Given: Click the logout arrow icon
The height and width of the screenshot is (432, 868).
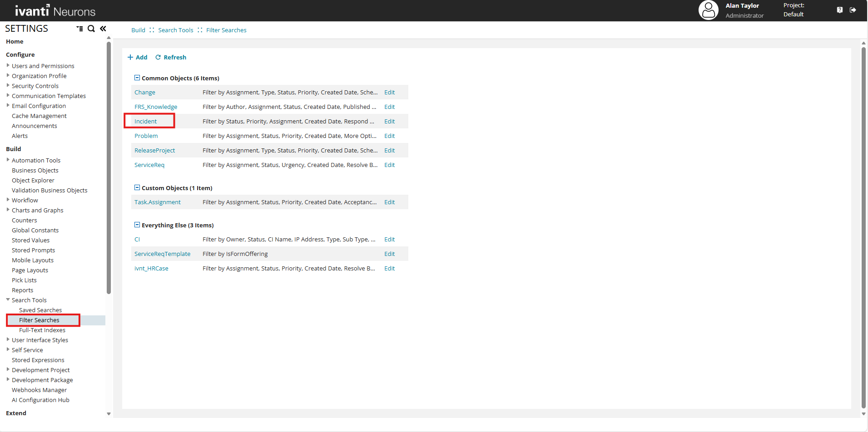Looking at the screenshot, I should pyautogui.click(x=853, y=10).
